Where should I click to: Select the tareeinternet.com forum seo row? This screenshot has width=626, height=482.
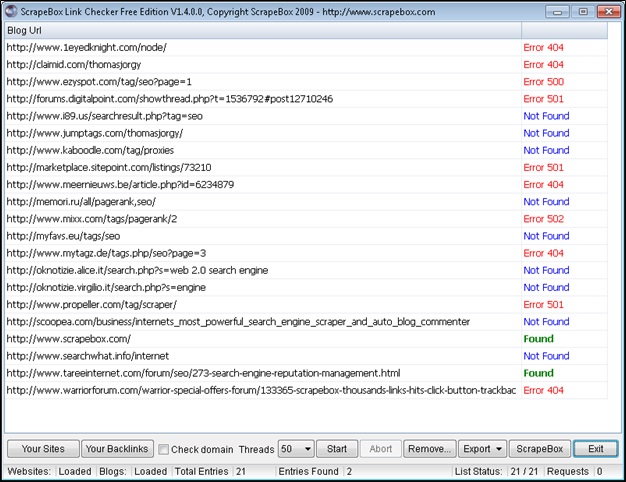[x=306, y=374]
